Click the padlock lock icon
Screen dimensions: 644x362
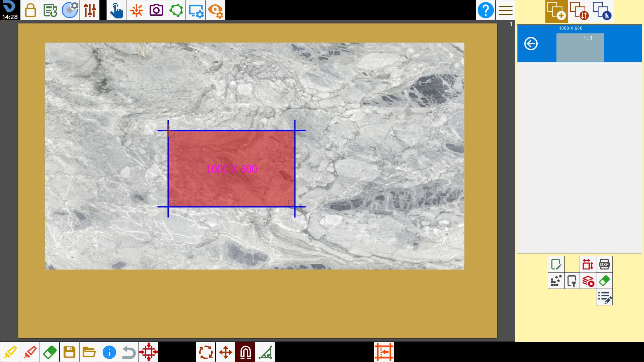(30, 10)
